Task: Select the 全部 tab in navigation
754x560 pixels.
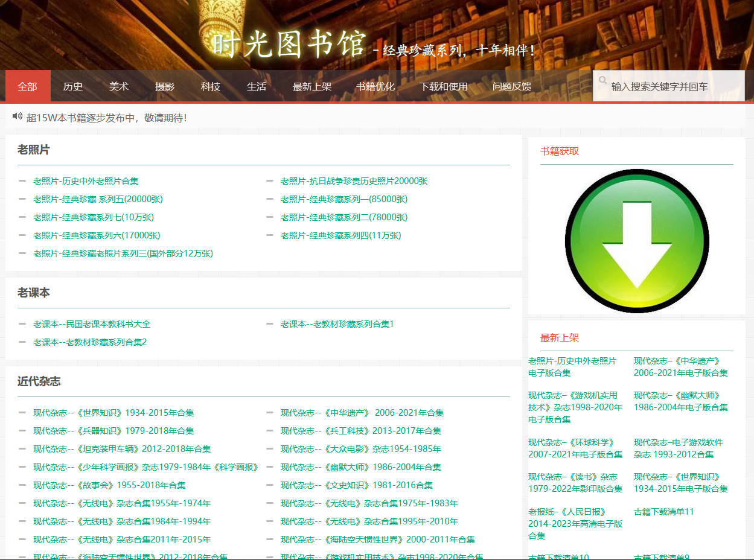Action: click(27, 86)
